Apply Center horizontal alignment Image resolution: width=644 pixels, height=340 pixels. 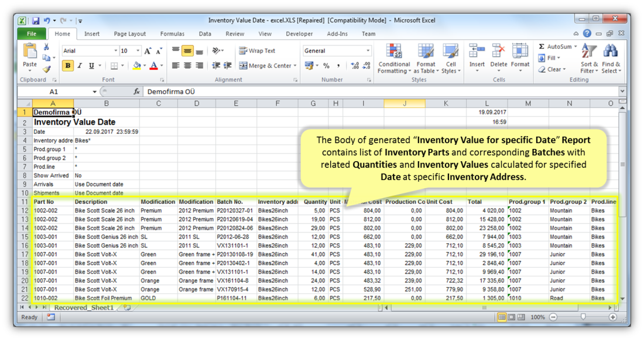[x=188, y=66]
